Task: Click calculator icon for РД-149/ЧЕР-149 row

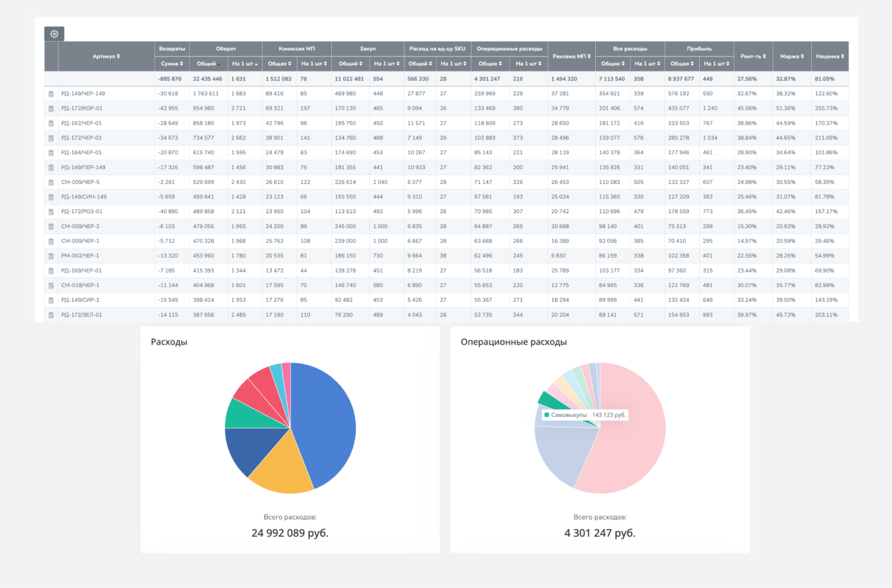Action: [x=51, y=94]
